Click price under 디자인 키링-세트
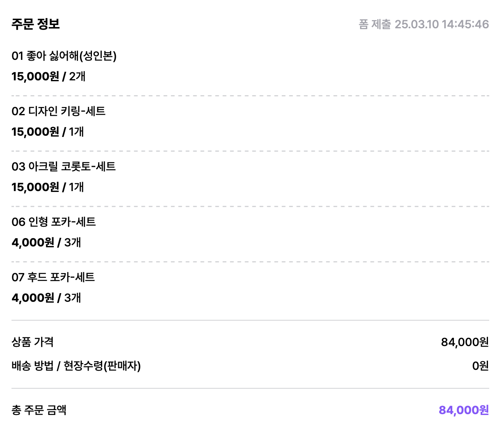504x433 pixels. click(x=48, y=132)
